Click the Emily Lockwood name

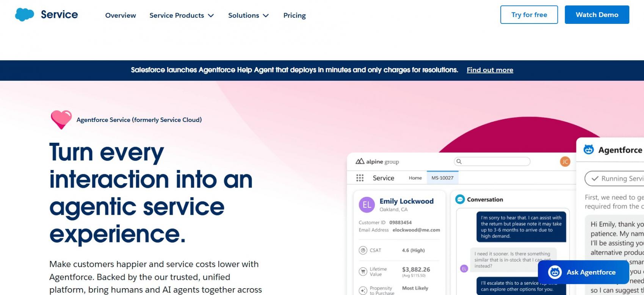pyautogui.click(x=406, y=201)
